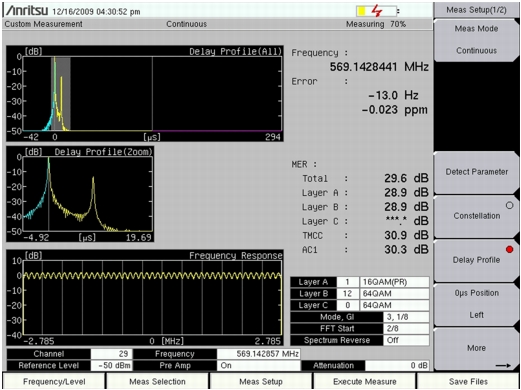Click the Frequency field 569.142857 MHz
The width and height of the screenshot is (521, 390).
tap(259, 354)
